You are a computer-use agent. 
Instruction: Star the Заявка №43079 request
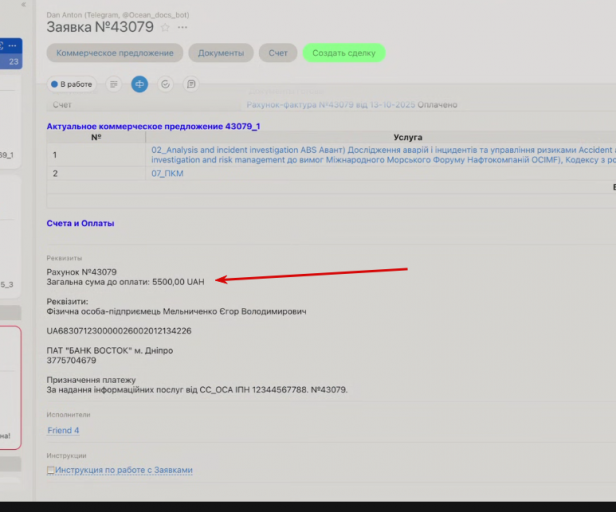coord(165,28)
